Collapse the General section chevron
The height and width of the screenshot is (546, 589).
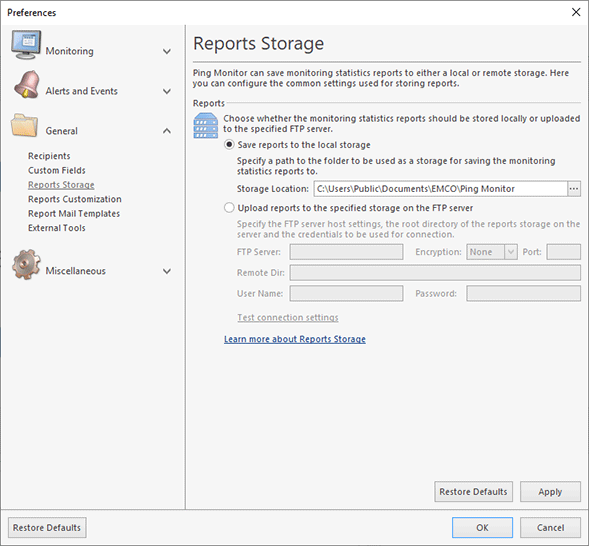coord(167,131)
